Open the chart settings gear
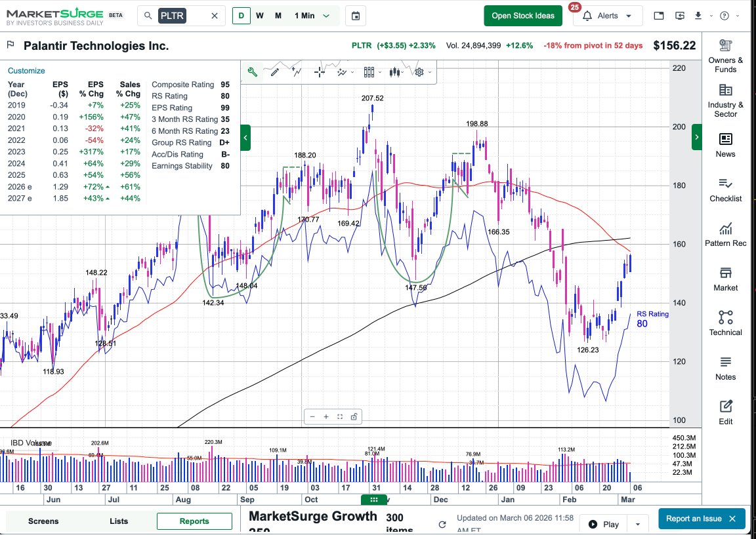The width and height of the screenshot is (756, 539). (x=419, y=72)
